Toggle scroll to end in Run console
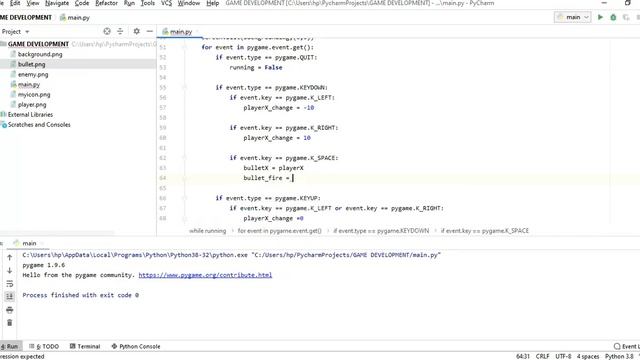Screen dimensions: 640x360 click(x=9, y=297)
